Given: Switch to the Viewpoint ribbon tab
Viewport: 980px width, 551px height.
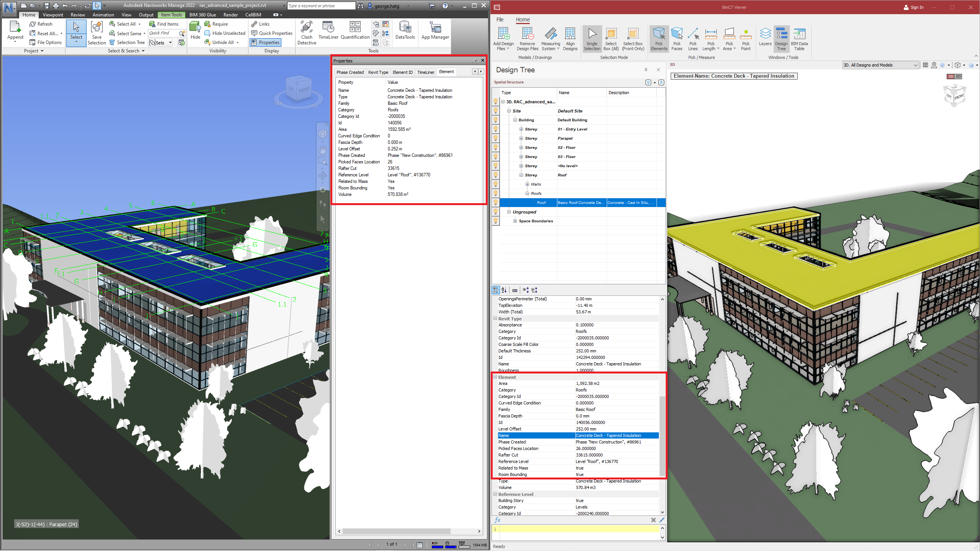Looking at the screenshot, I should coord(53,15).
